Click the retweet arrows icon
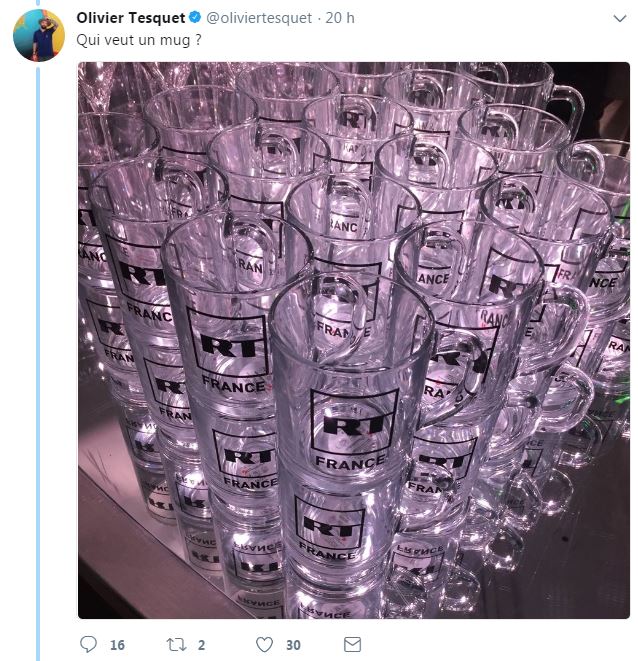 coord(177,644)
